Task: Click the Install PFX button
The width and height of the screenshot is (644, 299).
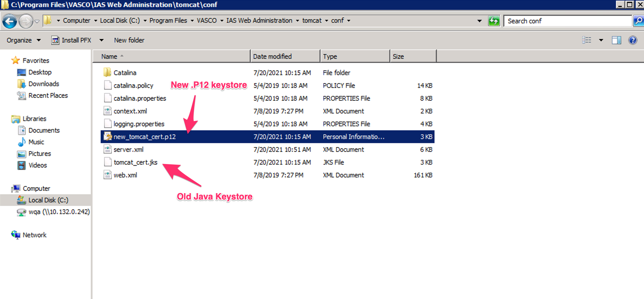Action: coord(72,40)
